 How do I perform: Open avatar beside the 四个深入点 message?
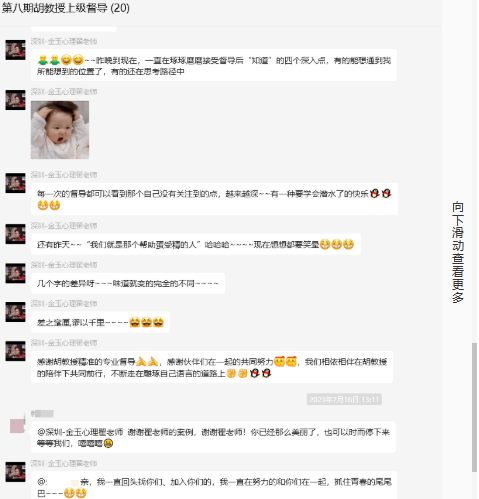tap(15, 50)
